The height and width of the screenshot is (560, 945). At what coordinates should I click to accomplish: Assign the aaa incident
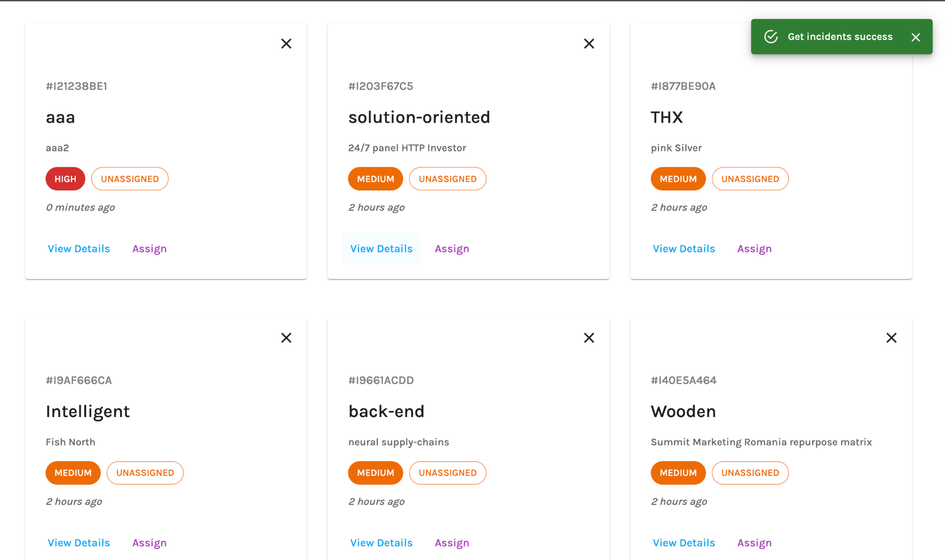(149, 249)
